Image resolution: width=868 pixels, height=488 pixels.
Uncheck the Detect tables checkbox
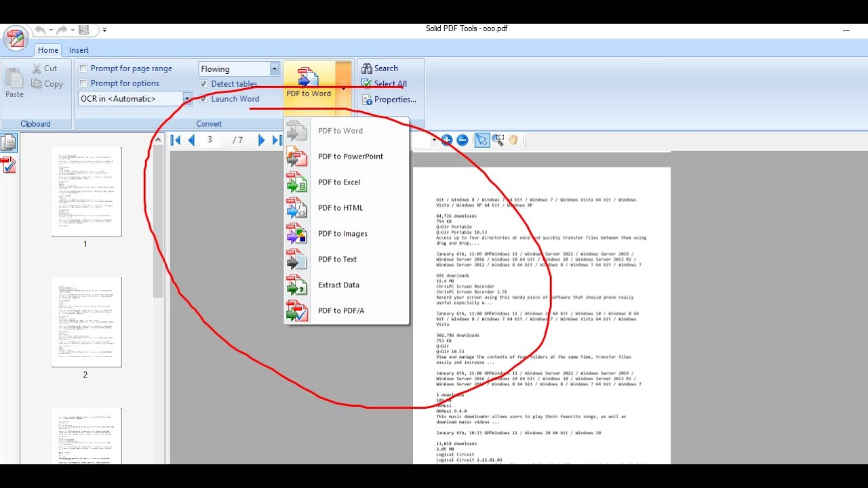click(x=204, y=84)
